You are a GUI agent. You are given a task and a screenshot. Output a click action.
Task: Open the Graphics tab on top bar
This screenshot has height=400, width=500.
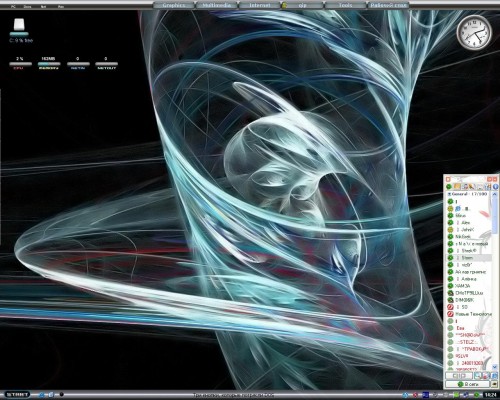click(x=174, y=5)
